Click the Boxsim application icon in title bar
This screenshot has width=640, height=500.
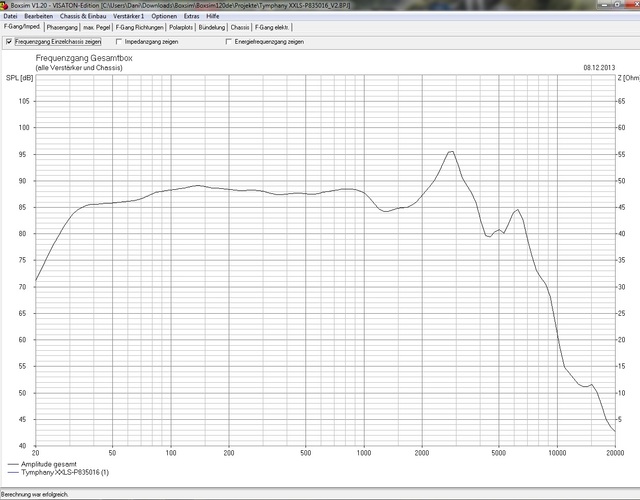(5, 5)
